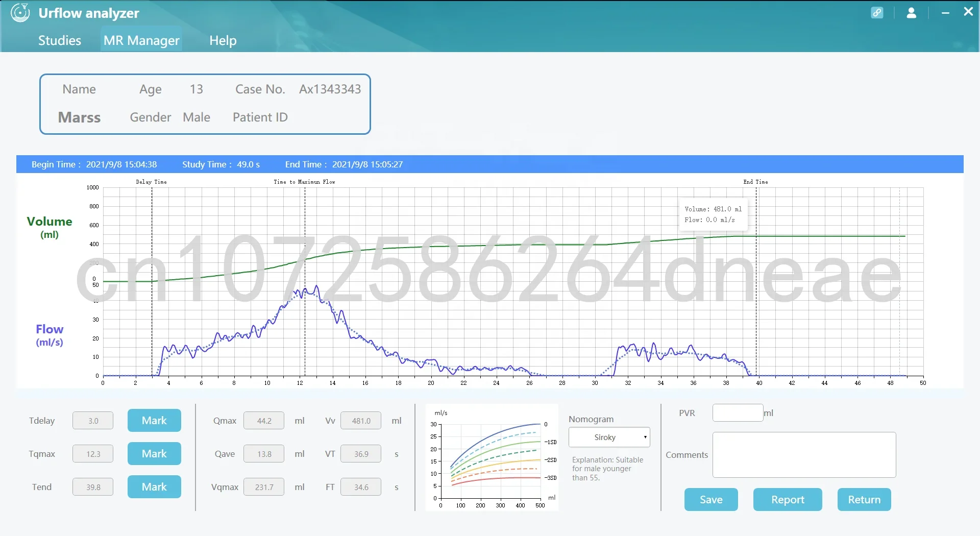Screen dimensions: 980x536
Task: Select the Tdelay value field 3.0
Action: pyautogui.click(x=93, y=421)
